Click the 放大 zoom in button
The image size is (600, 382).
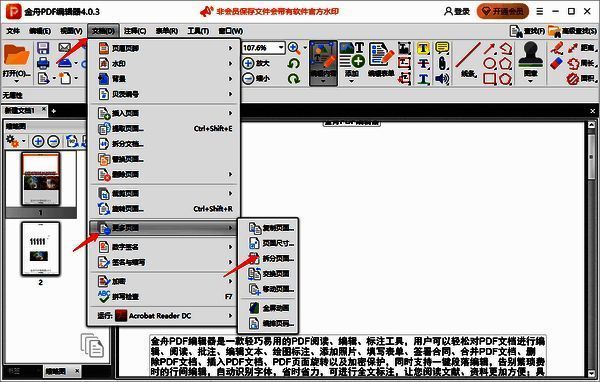[x=256, y=63]
